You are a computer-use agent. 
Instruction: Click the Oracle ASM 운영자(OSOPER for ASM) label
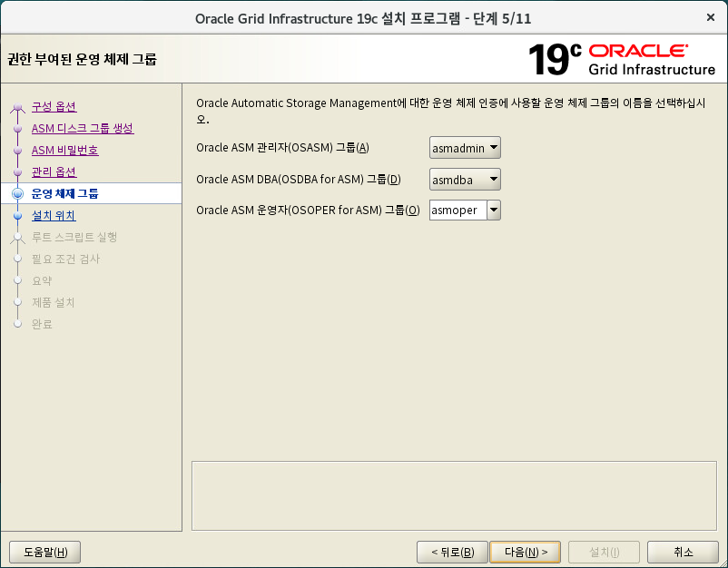pos(308,211)
